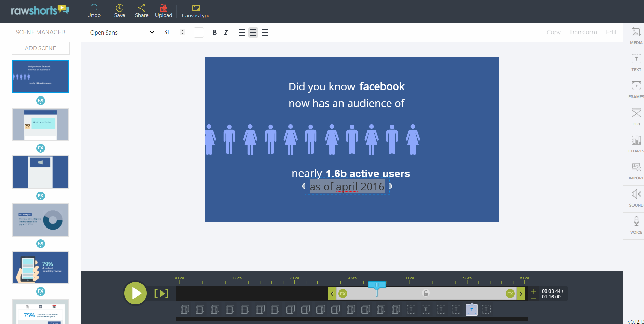Align text to the right
Screen dimensions: 644x324
click(x=265, y=33)
